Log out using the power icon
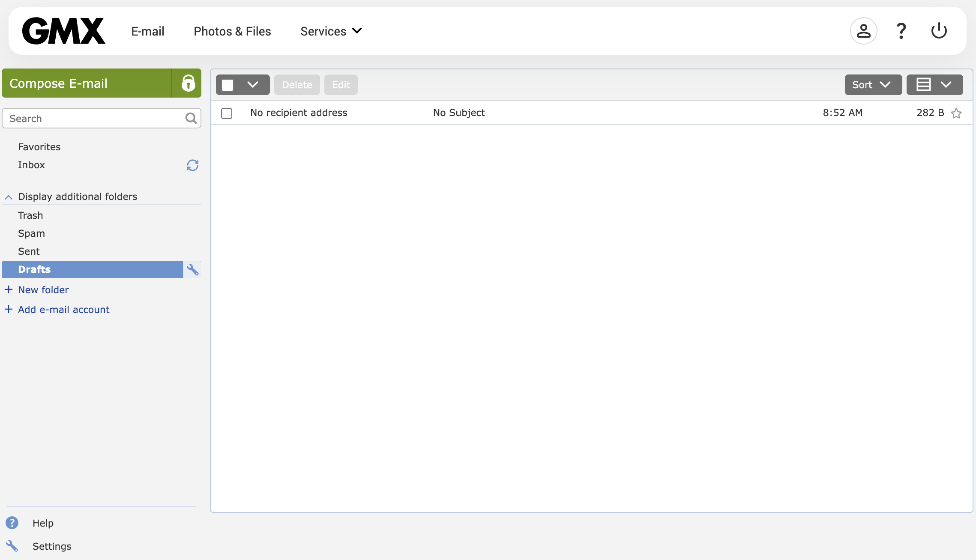The height and width of the screenshot is (560, 976). click(x=939, y=30)
